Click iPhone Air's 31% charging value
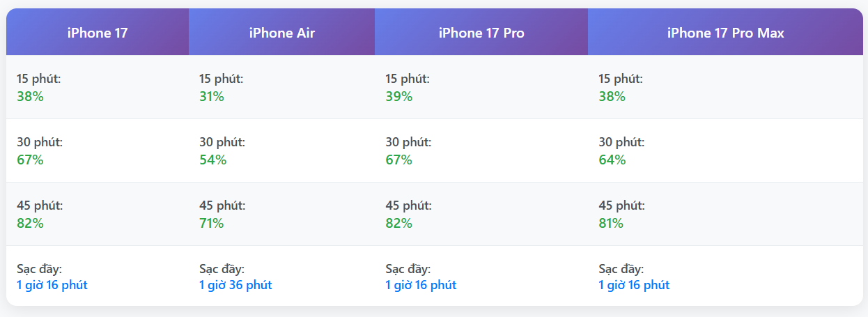The image size is (868, 317). (212, 96)
